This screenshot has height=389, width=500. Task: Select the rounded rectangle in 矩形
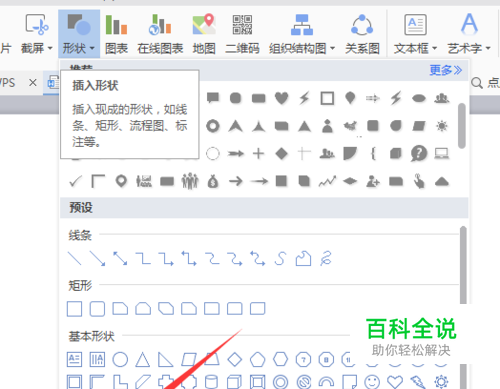[97, 309]
